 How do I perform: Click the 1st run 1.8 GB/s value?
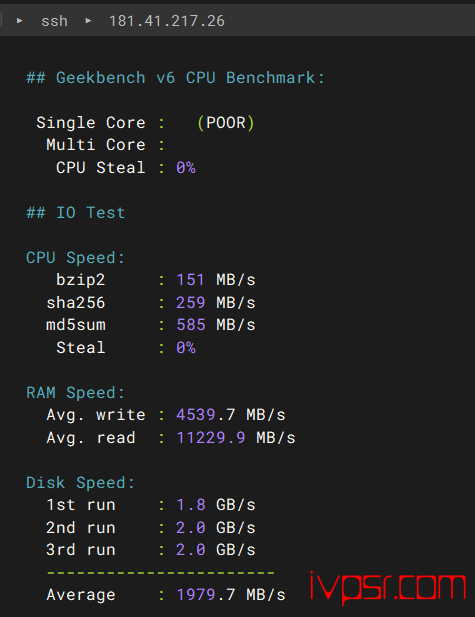(x=216, y=505)
